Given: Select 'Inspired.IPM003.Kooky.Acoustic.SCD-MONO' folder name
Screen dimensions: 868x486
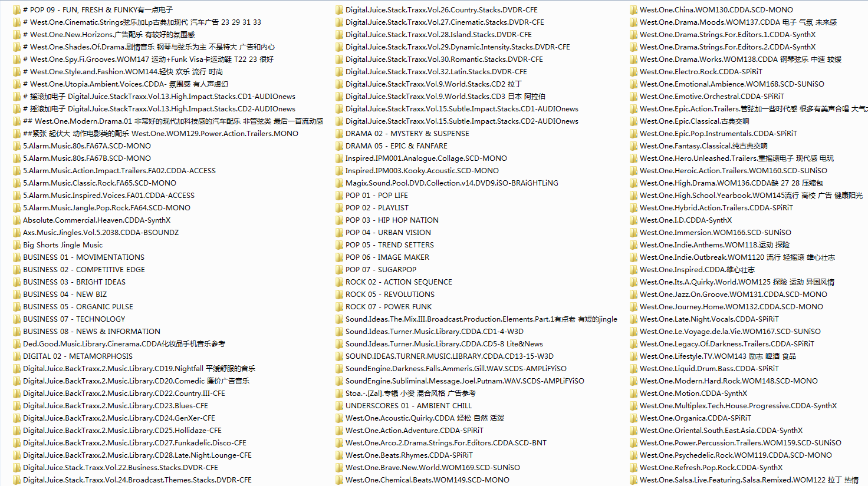Looking at the screenshot, I should coord(422,171).
